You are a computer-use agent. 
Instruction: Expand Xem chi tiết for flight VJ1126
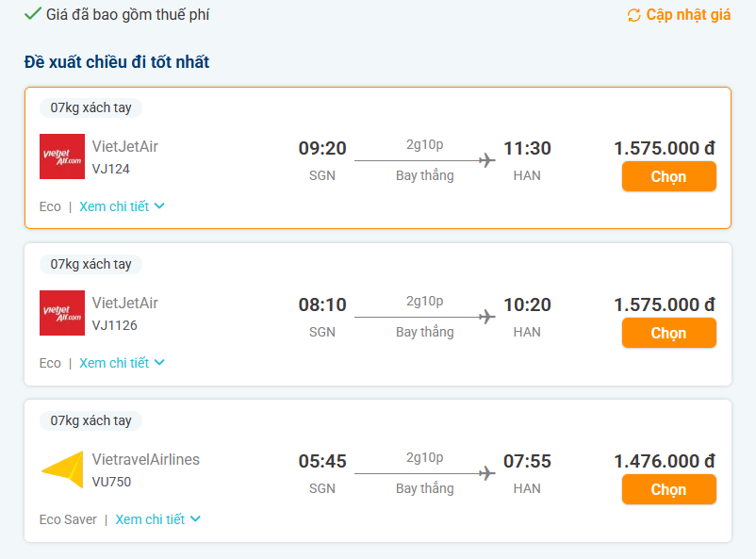pyautogui.click(x=122, y=363)
